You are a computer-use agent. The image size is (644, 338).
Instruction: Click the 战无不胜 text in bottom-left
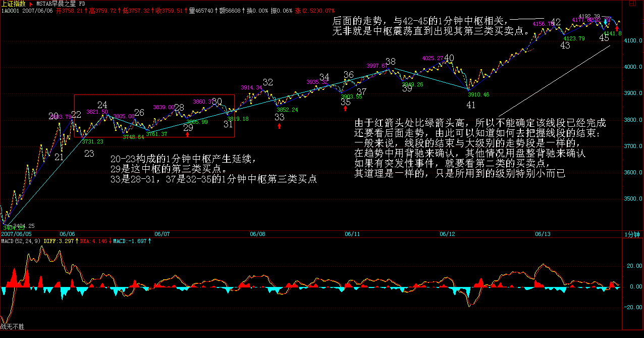[x=13, y=327]
